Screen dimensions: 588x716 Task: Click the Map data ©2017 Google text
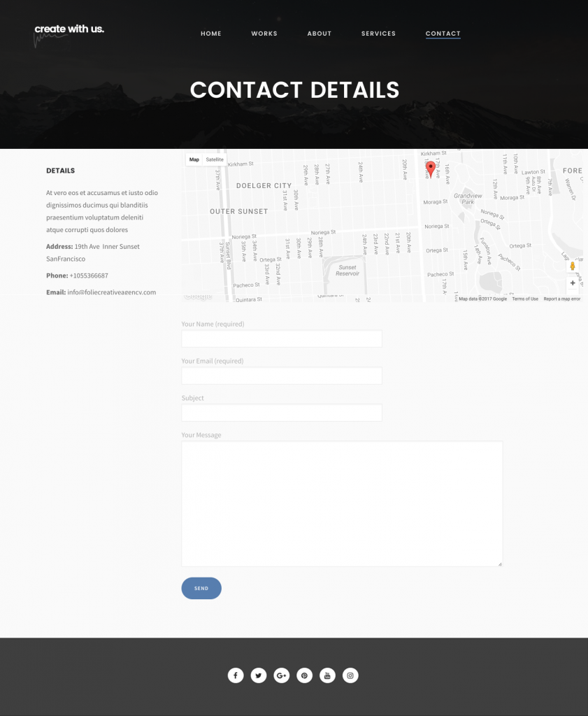point(482,299)
